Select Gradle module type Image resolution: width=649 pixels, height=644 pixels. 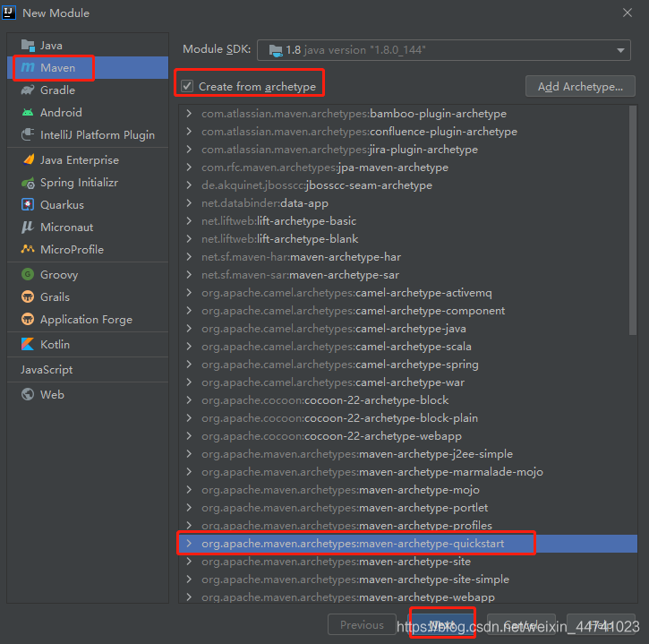pos(88,90)
